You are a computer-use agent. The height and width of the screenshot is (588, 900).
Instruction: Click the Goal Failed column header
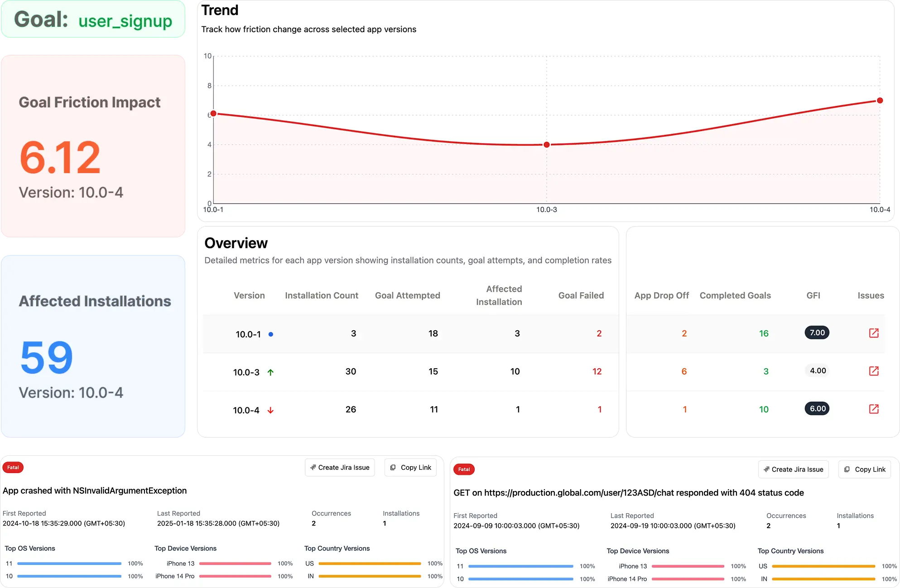581,296
